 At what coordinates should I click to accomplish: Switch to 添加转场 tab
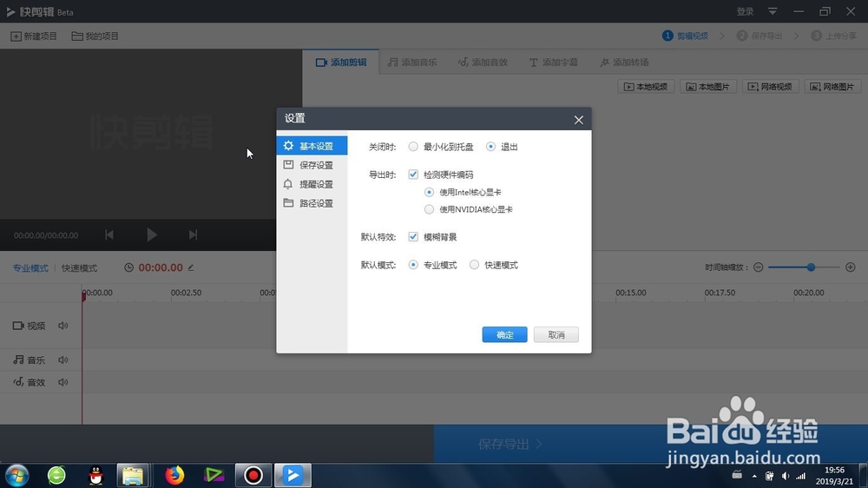624,62
